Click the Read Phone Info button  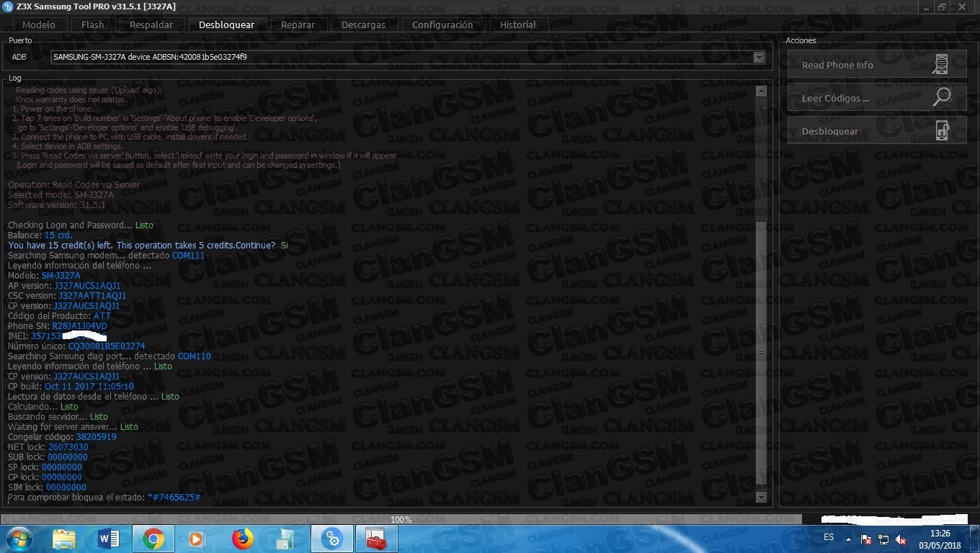click(877, 64)
